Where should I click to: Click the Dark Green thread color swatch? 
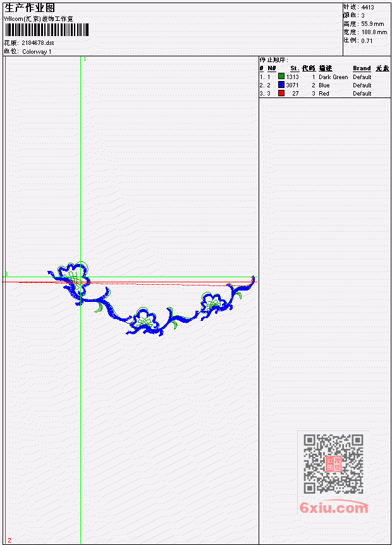pos(281,77)
